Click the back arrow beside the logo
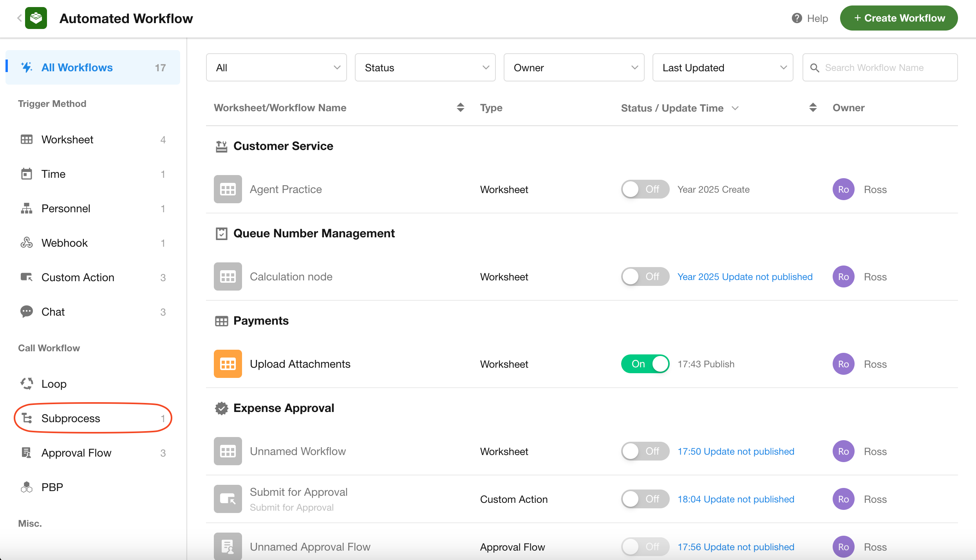Viewport: 976px width, 560px height. tap(19, 18)
